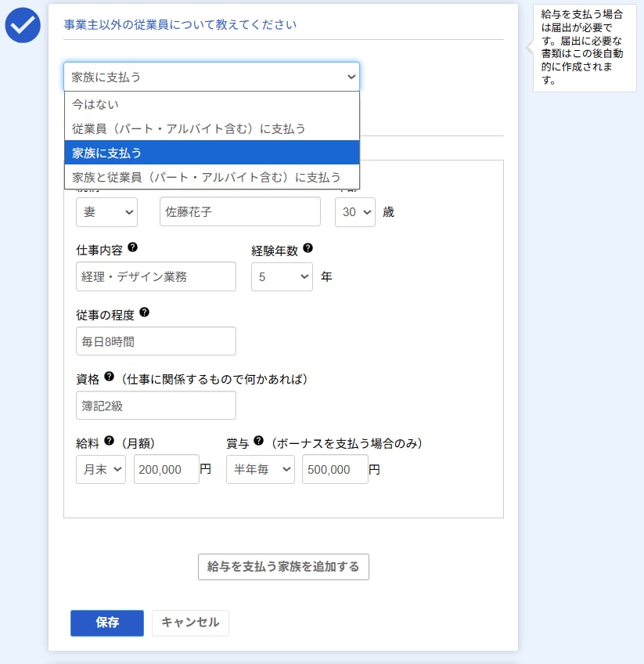Open help icon next to 仕事内容
Viewport: 644px width, 664px height.
pos(132,247)
